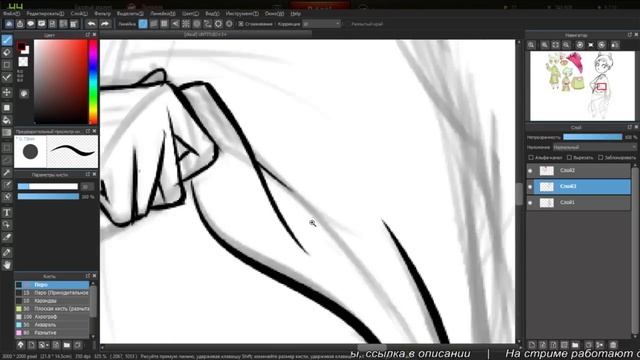Select the Fill rectangle tool
The height and width of the screenshot is (360, 640).
pos(7,108)
